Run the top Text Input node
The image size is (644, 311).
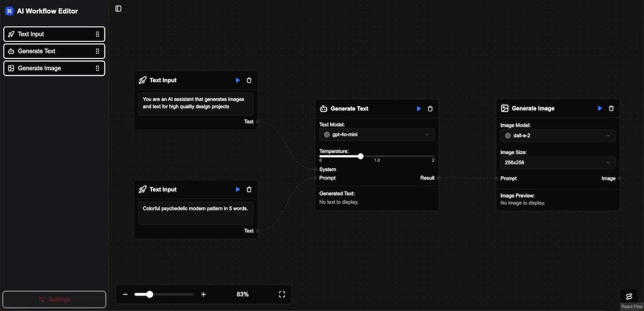(237, 79)
